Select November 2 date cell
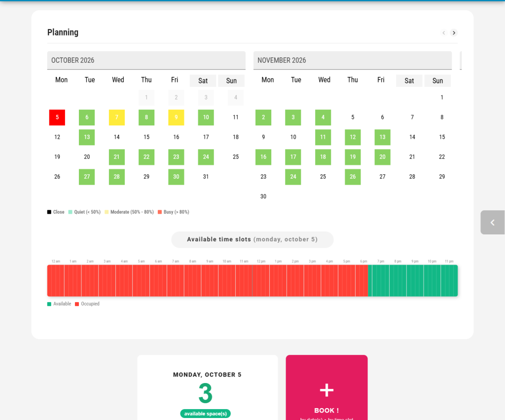The width and height of the screenshot is (505, 420). click(x=263, y=117)
